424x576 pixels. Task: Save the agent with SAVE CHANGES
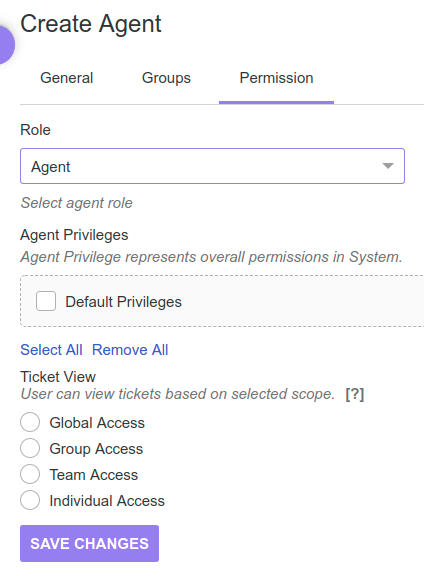[x=90, y=543]
